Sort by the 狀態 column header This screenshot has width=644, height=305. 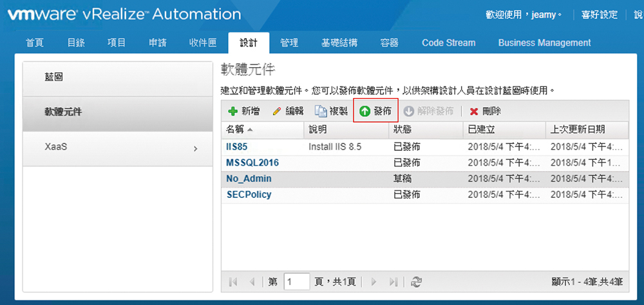pyautogui.click(x=426, y=130)
